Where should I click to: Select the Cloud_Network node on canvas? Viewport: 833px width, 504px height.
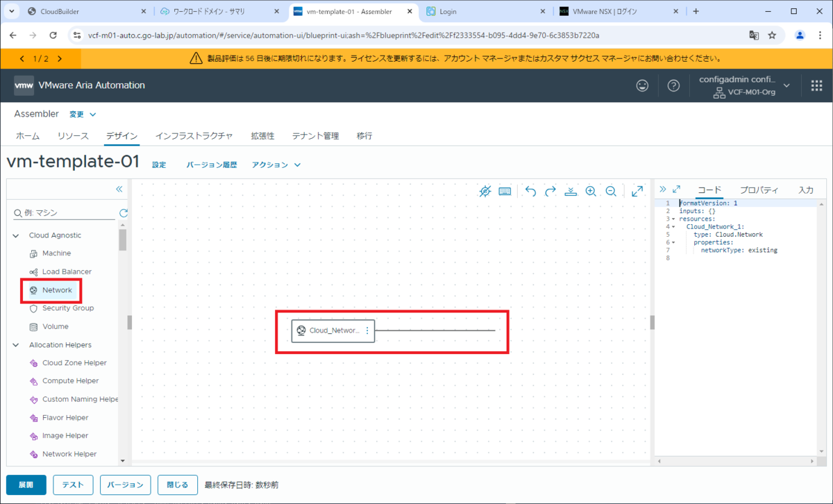point(332,331)
